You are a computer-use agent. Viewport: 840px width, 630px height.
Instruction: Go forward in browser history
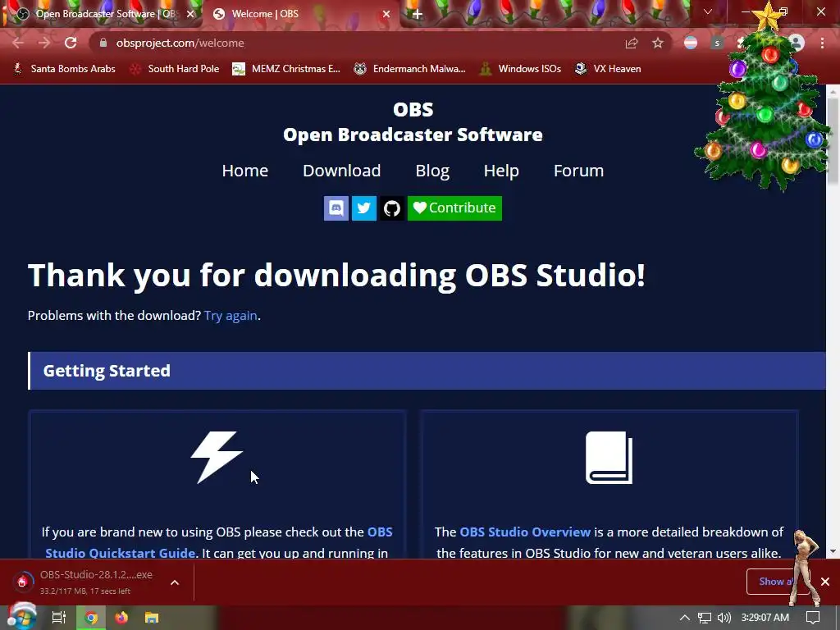44,43
